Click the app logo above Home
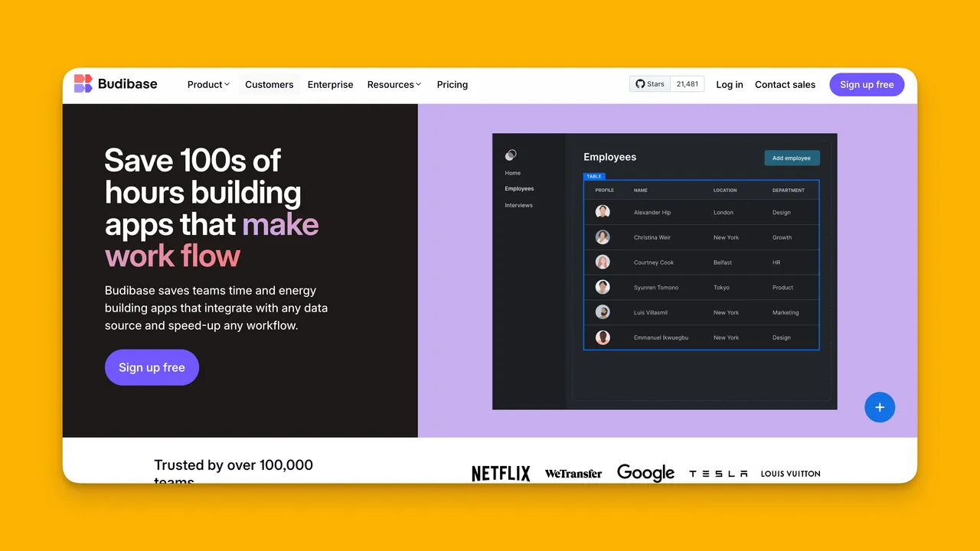Viewport: 980px width, 551px height. coord(511,155)
